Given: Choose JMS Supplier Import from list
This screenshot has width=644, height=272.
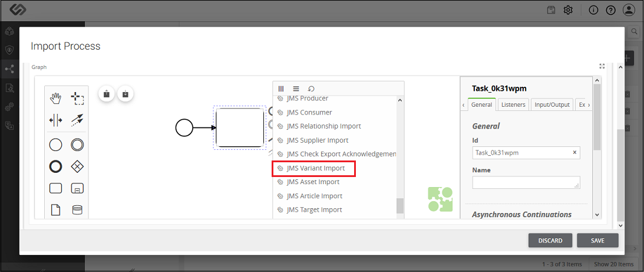Looking at the screenshot, I should click(x=318, y=140).
